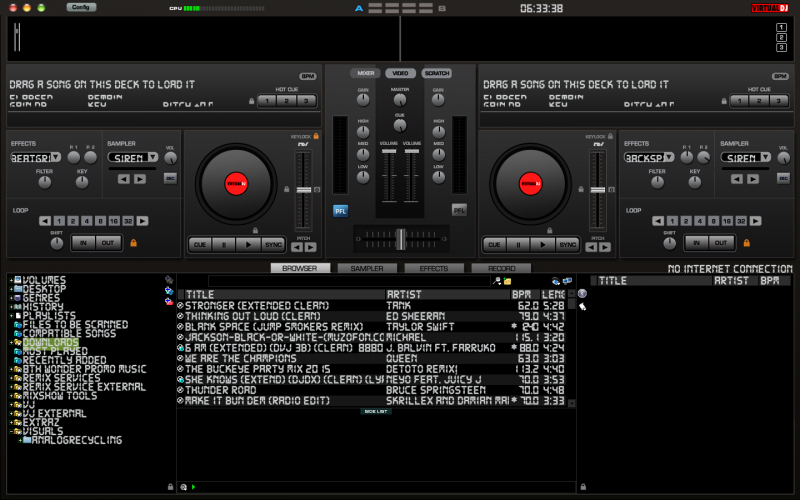Viewport: 800px width, 500px height.
Task: Click the left deck's orange keylock icon
Action: point(316,136)
